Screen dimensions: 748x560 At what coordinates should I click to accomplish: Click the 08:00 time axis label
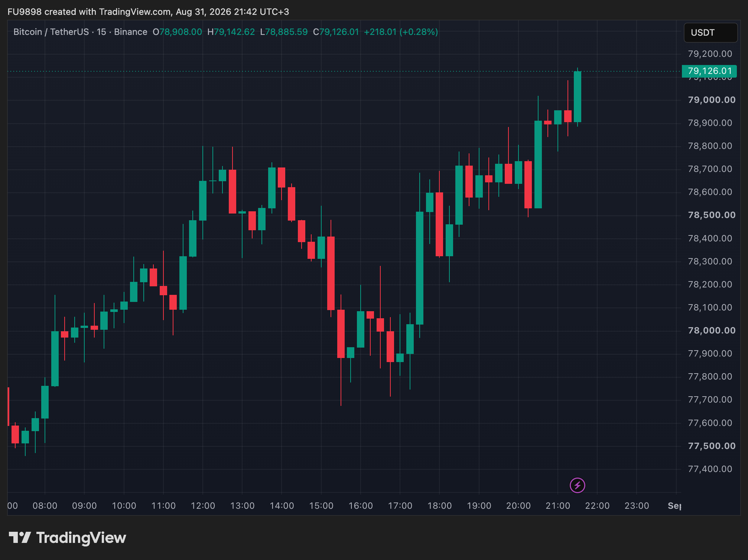[x=45, y=506]
